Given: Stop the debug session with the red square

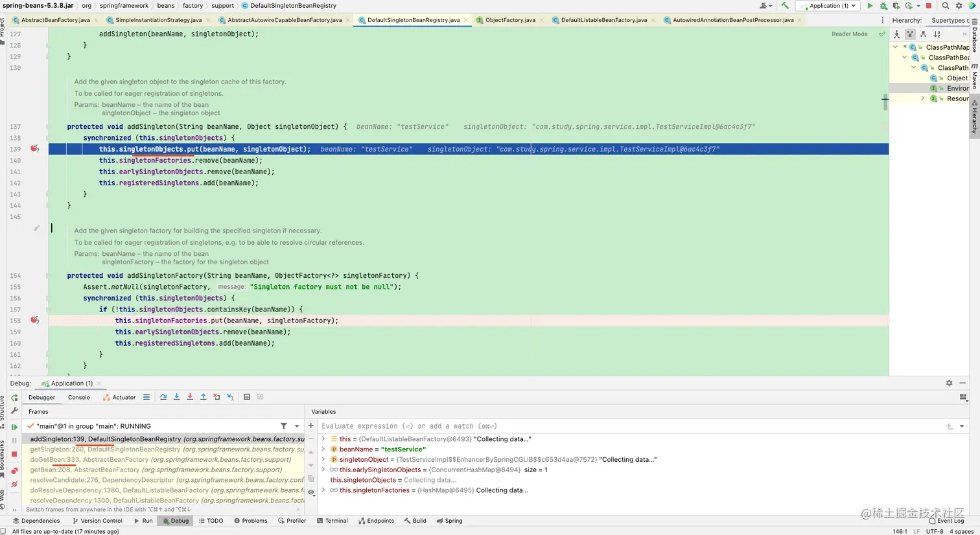Looking at the screenshot, I should click(14, 454).
